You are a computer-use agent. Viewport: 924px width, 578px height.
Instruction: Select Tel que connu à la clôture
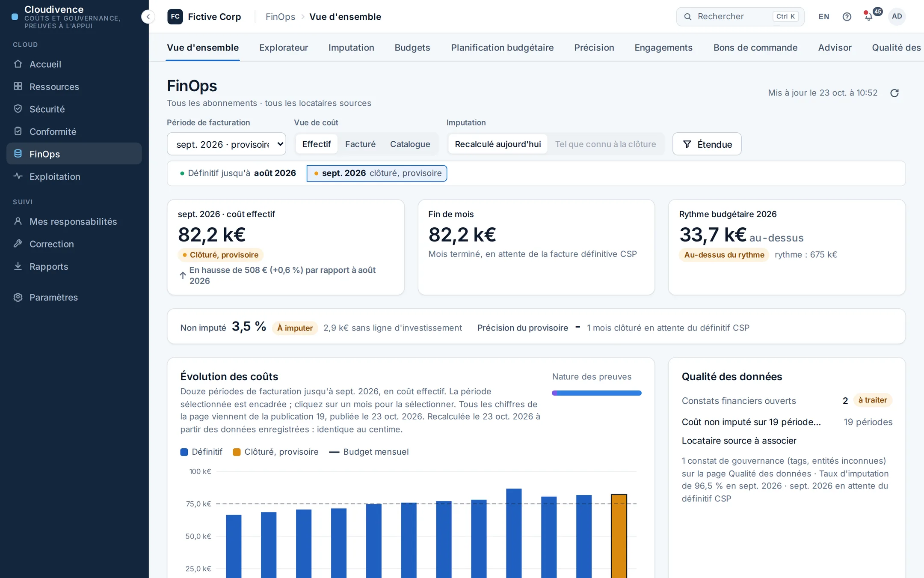605,144
